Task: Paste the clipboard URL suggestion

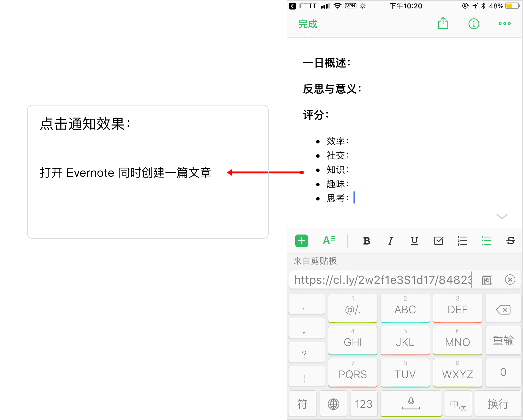Action: pos(382,280)
